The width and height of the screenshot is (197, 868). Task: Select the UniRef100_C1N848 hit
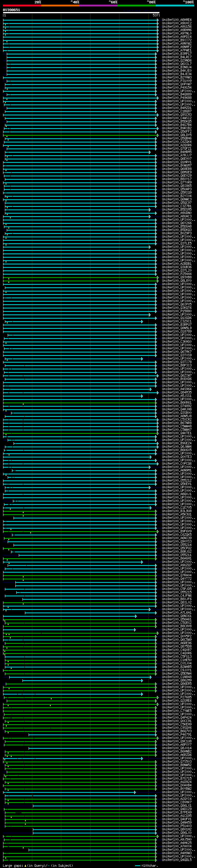pyautogui.click(x=177, y=677)
